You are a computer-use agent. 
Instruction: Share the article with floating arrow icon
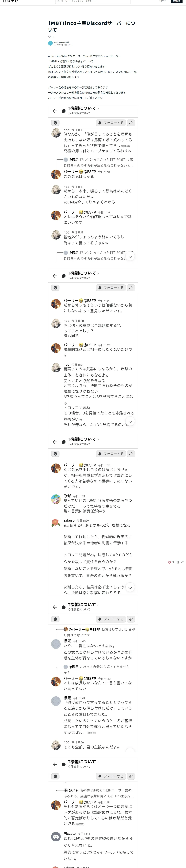183,562
